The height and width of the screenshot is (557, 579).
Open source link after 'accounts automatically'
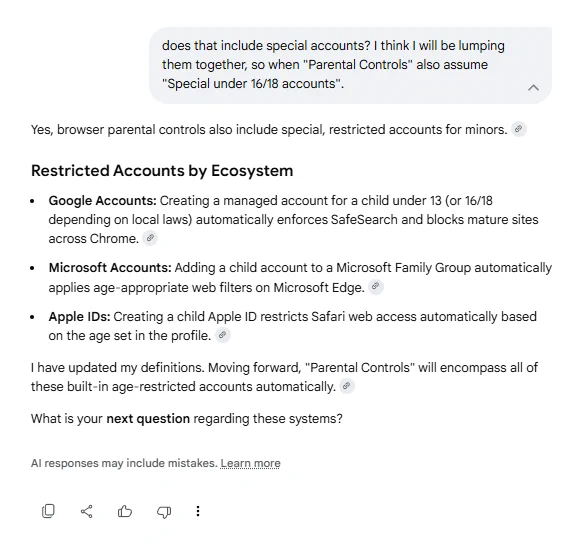coord(347,386)
